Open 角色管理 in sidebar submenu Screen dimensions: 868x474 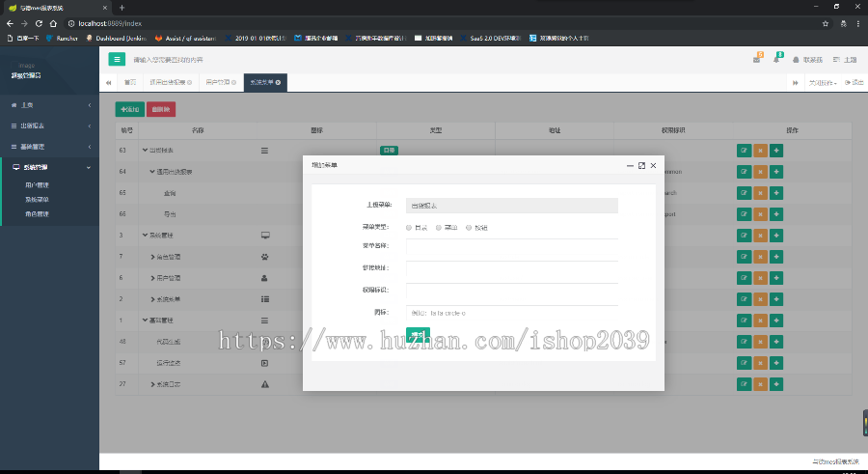click(x=37, y=214)
